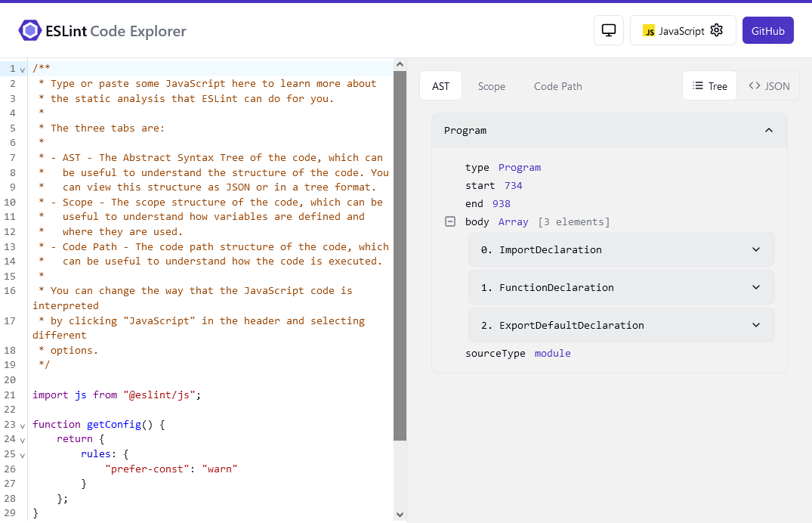Viewport: 812px width, 523px height.
Task: Expand the ImportDeclaration node
Action: [755, 249]
